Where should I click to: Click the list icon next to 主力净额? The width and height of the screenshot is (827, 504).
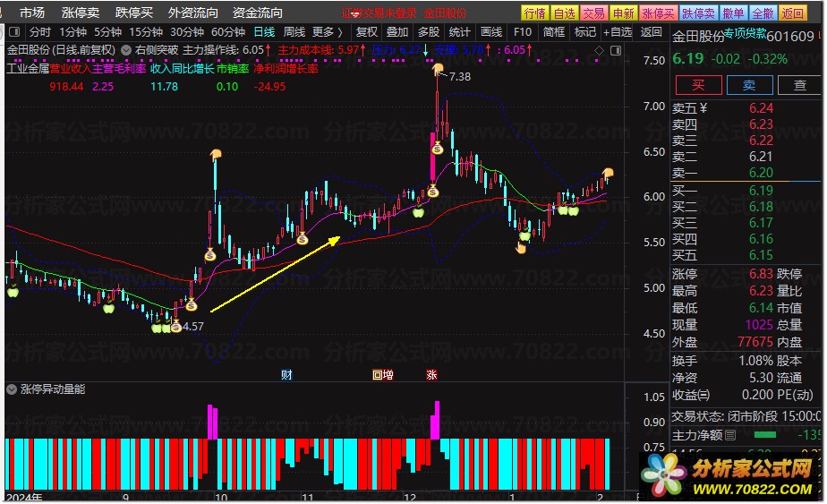click(730, 435)
